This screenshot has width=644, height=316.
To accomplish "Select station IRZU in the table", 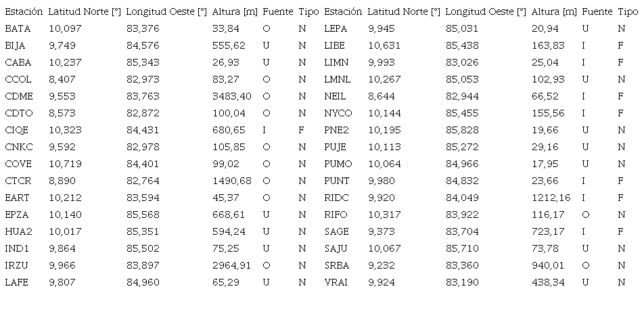I will tap(18, 265).
